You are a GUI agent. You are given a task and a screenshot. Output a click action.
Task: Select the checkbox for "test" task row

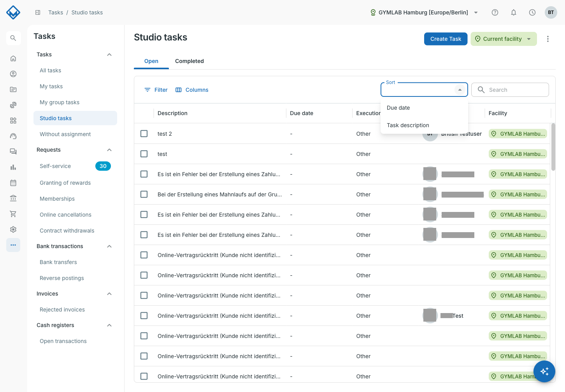(x=144, y=154)
